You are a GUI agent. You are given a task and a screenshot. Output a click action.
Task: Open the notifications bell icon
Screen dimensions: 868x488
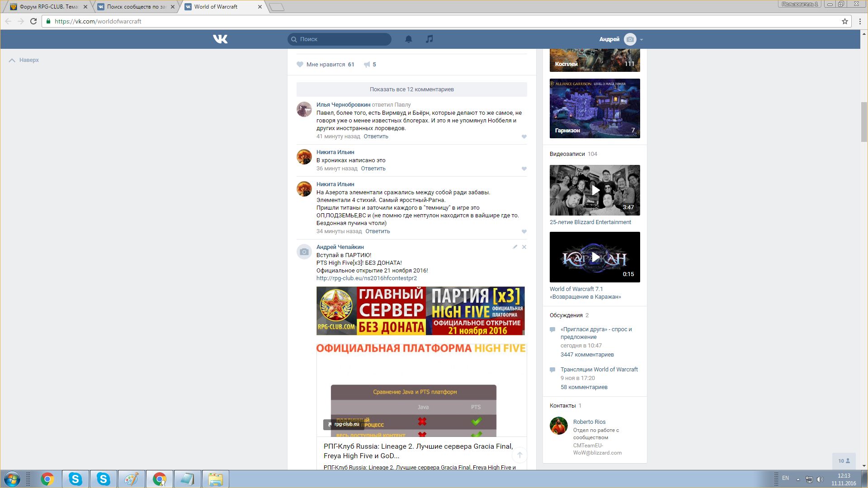409,39
